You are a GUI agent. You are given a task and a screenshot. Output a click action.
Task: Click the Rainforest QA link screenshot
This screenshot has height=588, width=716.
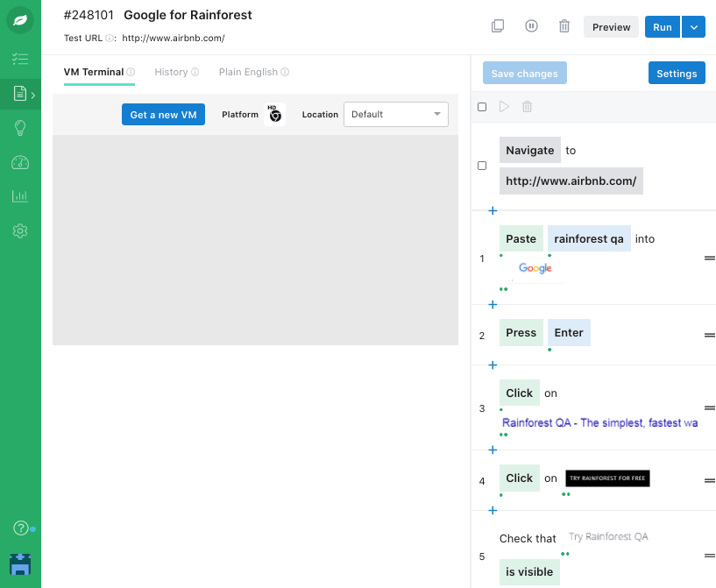[x=599, y=422]
